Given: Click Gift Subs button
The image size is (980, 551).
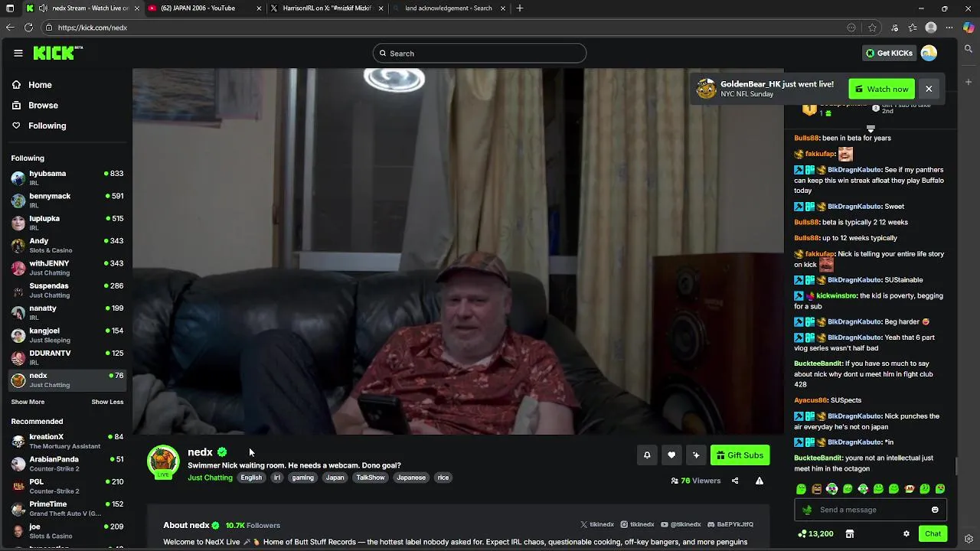Looking at the screenshot, I should [x=740, y=455].
